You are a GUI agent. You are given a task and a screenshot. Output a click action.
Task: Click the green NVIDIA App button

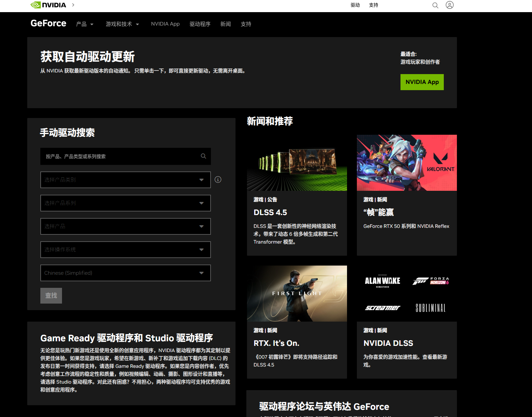tap(422, 82)
